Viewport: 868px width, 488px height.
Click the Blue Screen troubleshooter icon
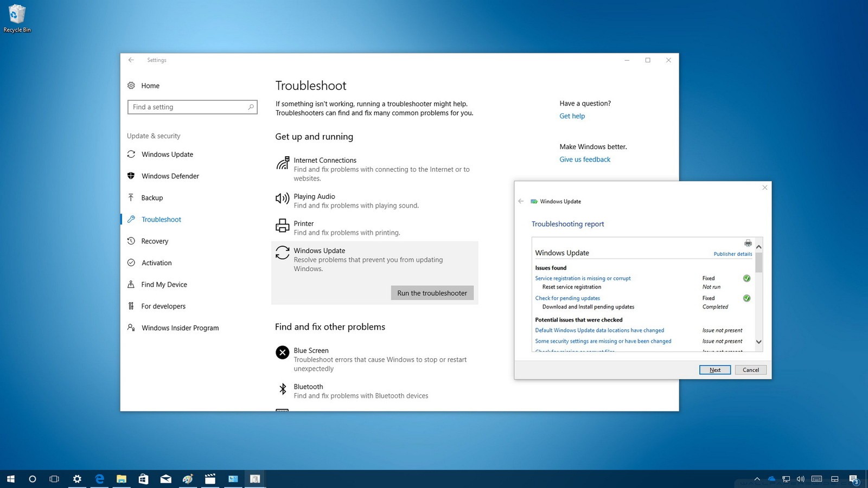point(282,352)
